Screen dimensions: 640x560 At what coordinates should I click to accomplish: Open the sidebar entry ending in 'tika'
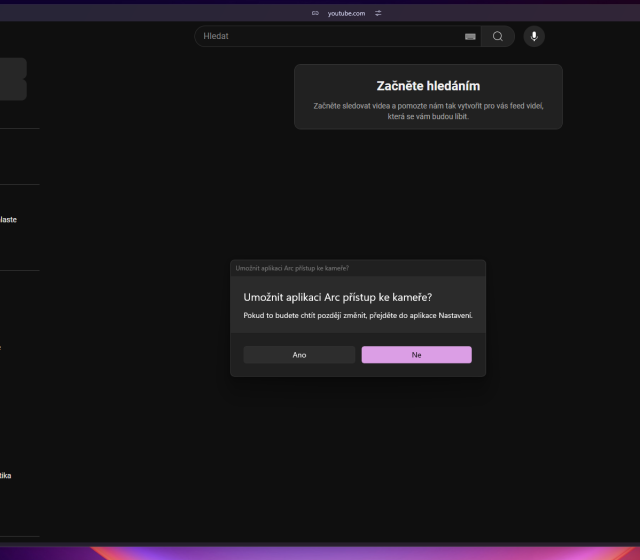[6, 475]
